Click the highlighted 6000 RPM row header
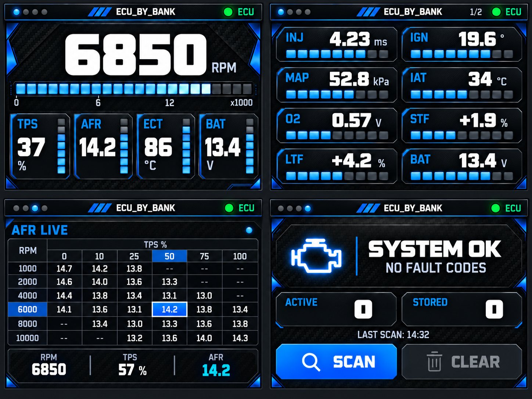The image size is (532, 399). pos(28,309)
